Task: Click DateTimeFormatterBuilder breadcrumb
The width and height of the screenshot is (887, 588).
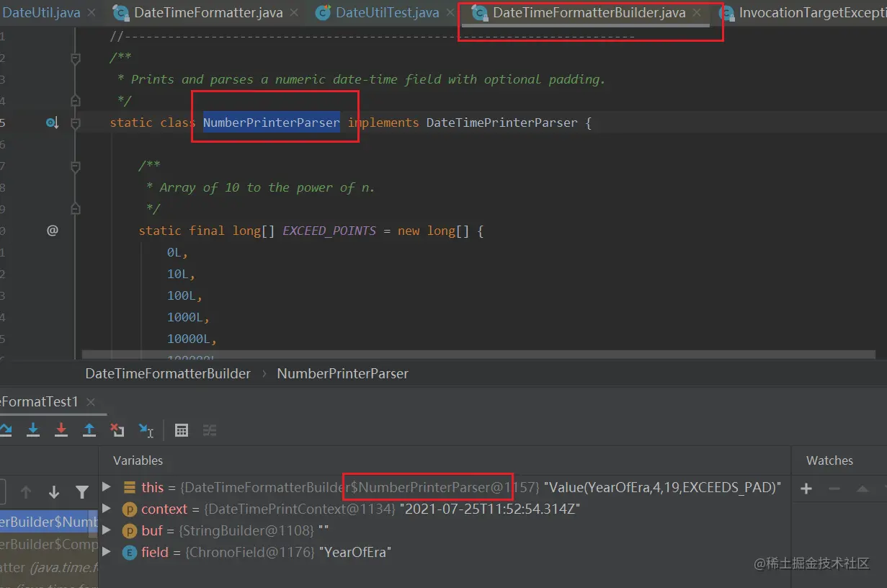Action: tap(168, 373)
